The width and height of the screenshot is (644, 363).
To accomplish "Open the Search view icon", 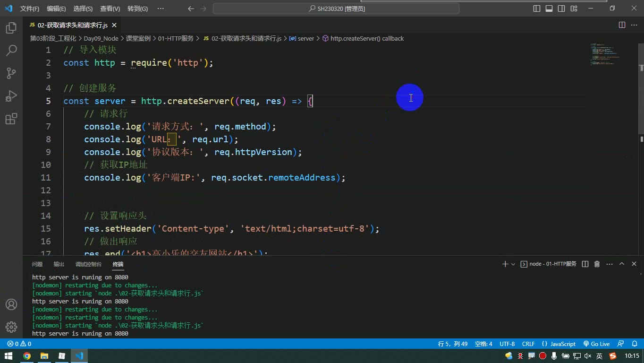I will point(11,51).
